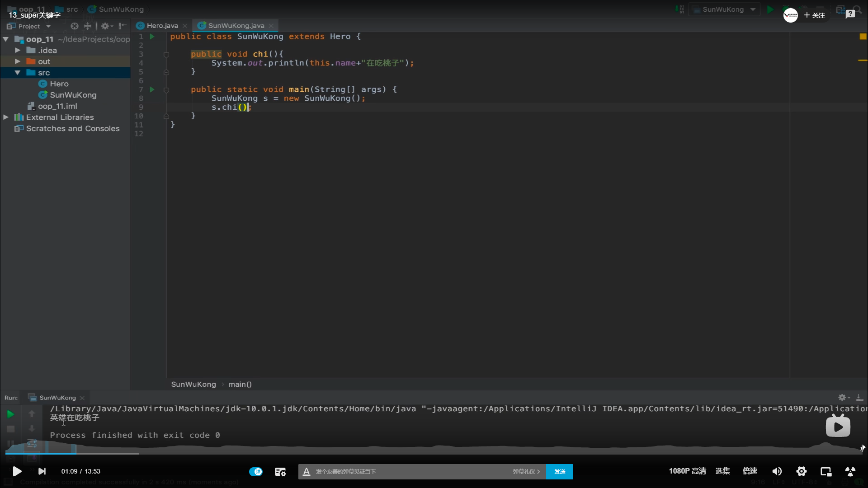Viewport: 868px width, 488px height.
Task: Click the blue send danmaku button
Action: [560, 471]
